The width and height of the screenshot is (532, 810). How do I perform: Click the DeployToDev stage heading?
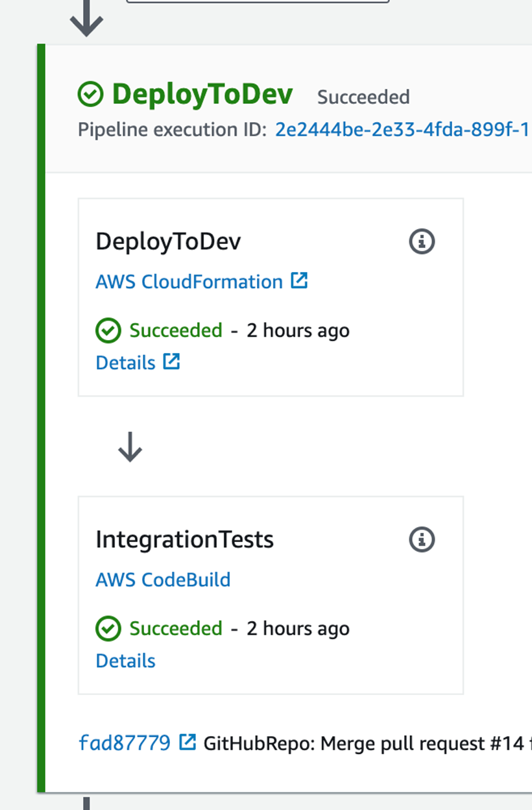[202, 95]
